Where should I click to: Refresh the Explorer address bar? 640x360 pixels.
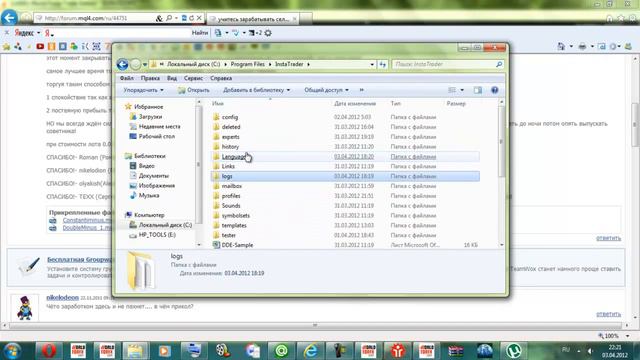382,64
